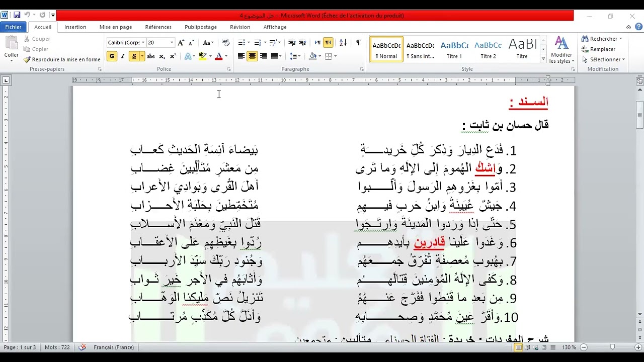Screen dimensions: 644x362
Task: Click the ruler tab selector L icon
Action: (x=6, y=80)
